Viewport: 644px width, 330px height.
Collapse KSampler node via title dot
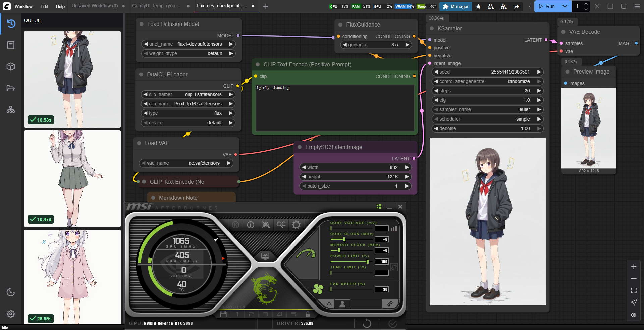coord(432,28)
